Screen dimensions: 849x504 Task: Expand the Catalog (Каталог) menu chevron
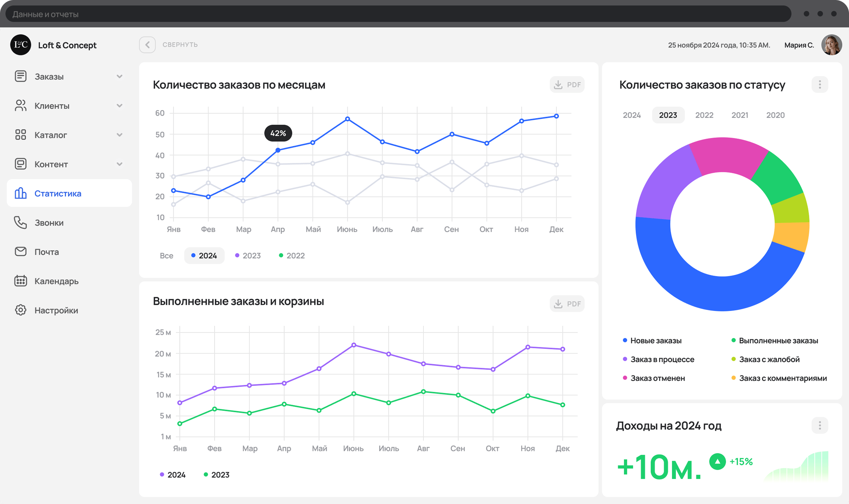coord(119,135)
